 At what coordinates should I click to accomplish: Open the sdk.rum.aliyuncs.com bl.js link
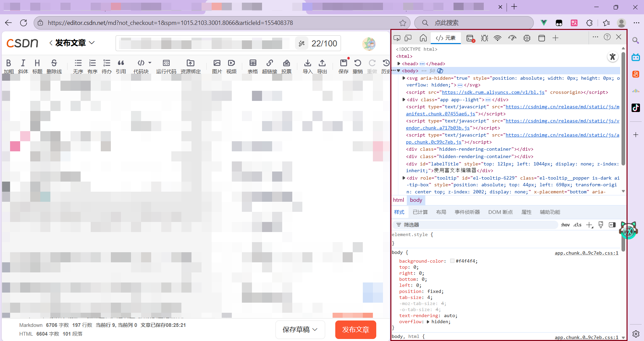point(493,92)
